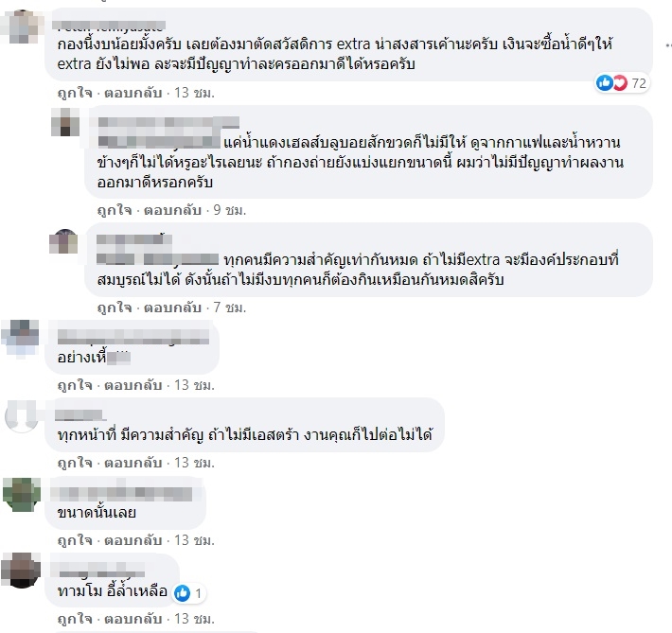Click the like reaction icon showing 72 reactions
Image resolution: width=672 pixels, height=633 pixels.
[604, 82]
